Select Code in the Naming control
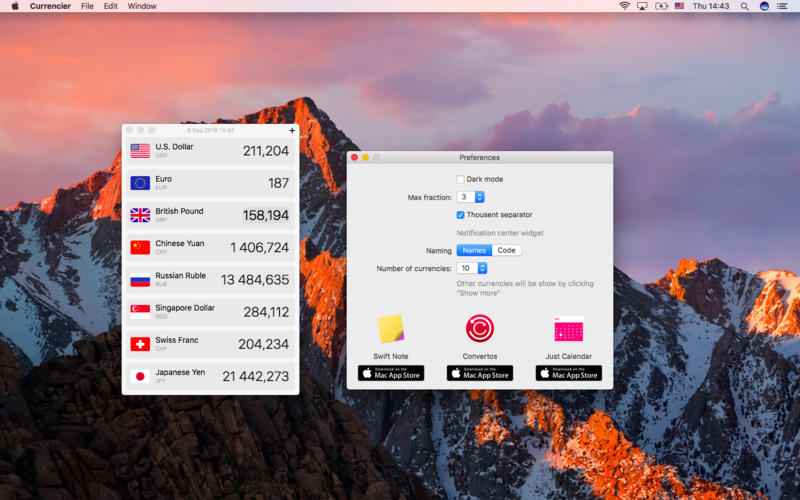800x500 pixels. point(507,250)
